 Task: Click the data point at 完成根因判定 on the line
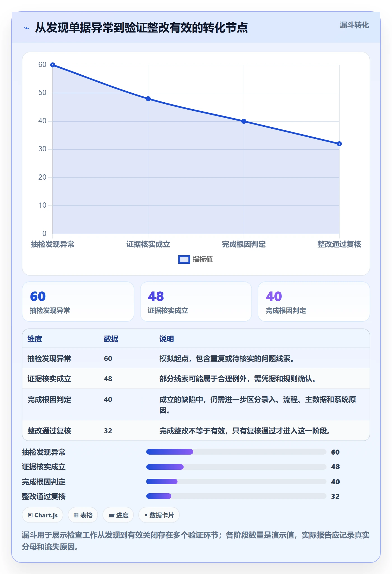tap(244, 121)
